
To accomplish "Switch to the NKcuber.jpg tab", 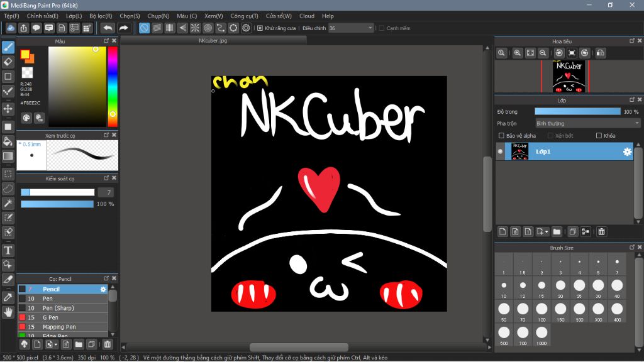I will pyautogui.click(x=213, y=41).
